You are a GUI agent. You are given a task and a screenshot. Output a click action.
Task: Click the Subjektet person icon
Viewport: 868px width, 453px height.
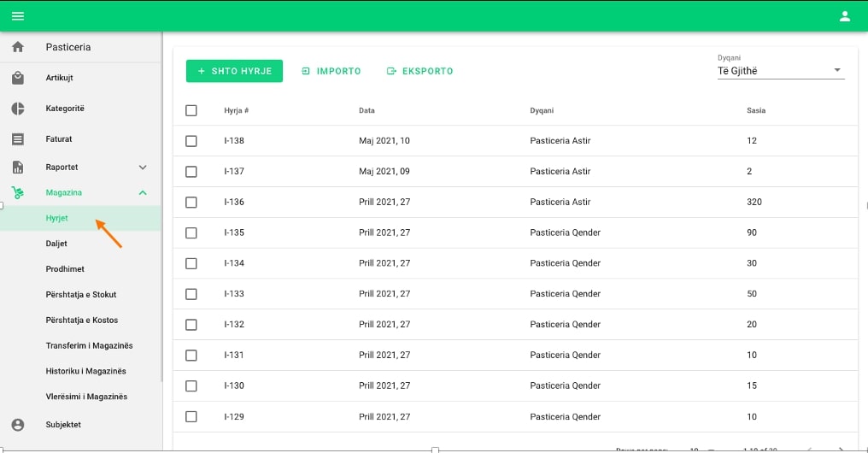pyautogui.click(x=18, y=425)
